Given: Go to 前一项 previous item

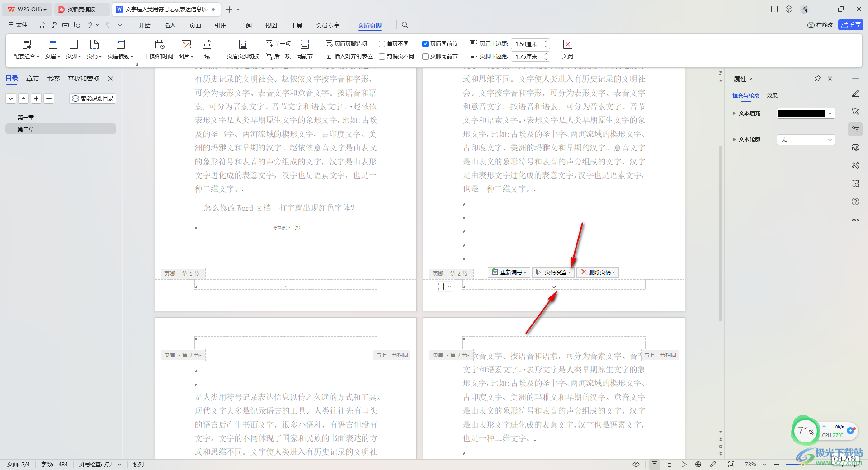Looking at the screenshot, I should (x=278, y=44).
